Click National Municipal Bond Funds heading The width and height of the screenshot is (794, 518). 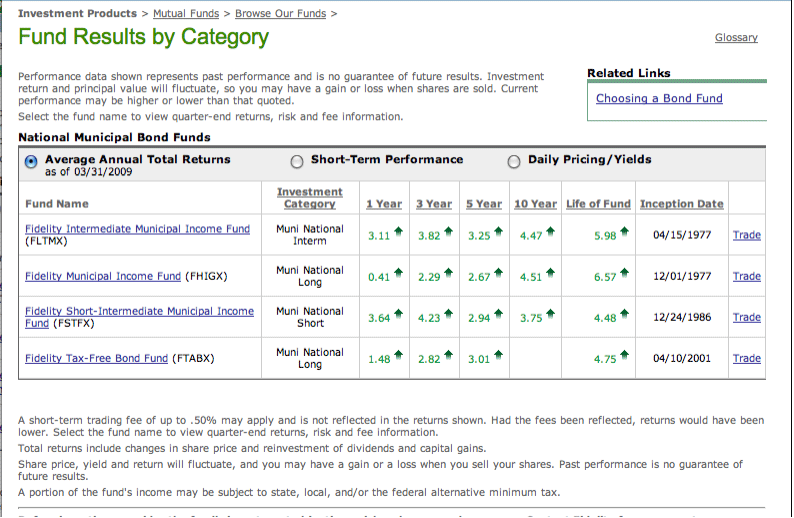pos(114,137)
